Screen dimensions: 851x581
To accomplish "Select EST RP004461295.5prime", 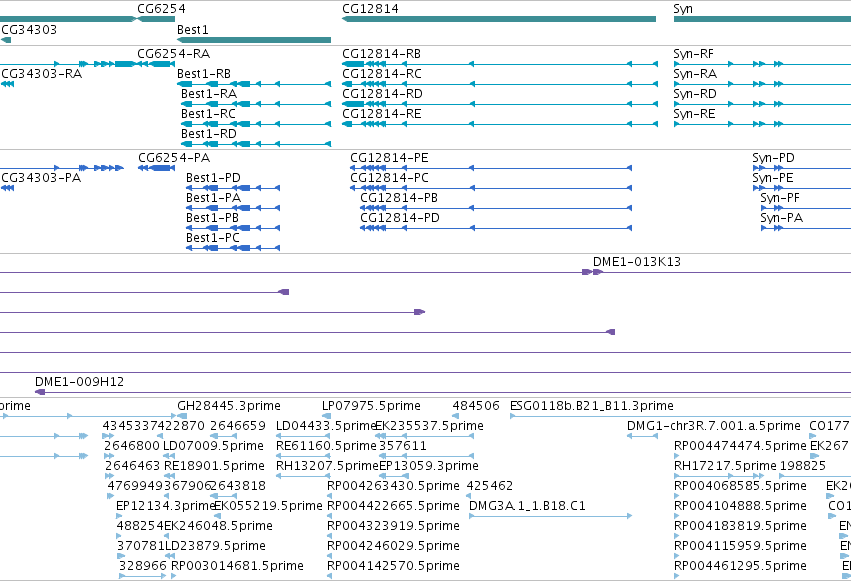I will click(x=740, y=566).
